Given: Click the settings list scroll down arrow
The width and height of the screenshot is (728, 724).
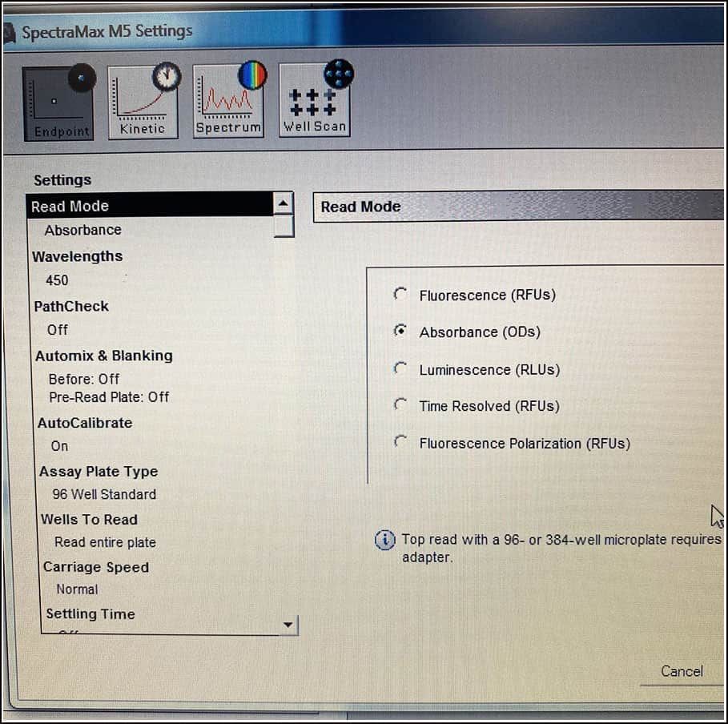Looking at the screenshot, I should click(x=288, y=625).
